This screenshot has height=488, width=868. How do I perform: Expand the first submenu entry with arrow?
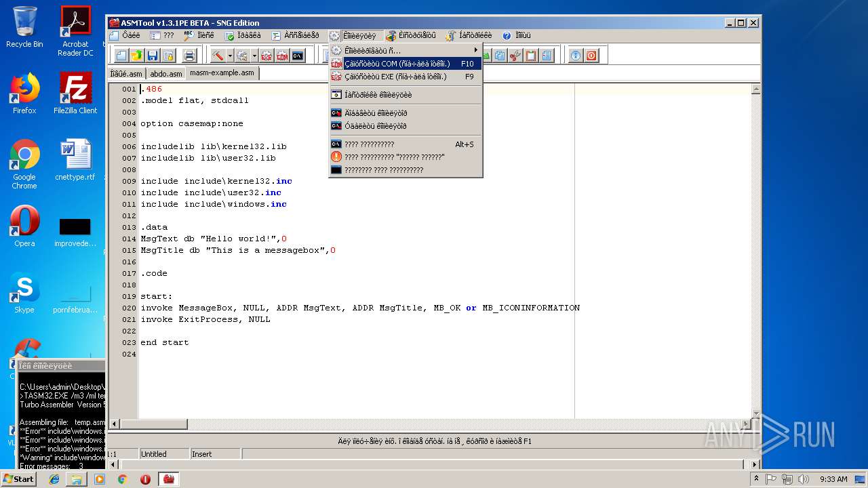[x=406, y=50]
